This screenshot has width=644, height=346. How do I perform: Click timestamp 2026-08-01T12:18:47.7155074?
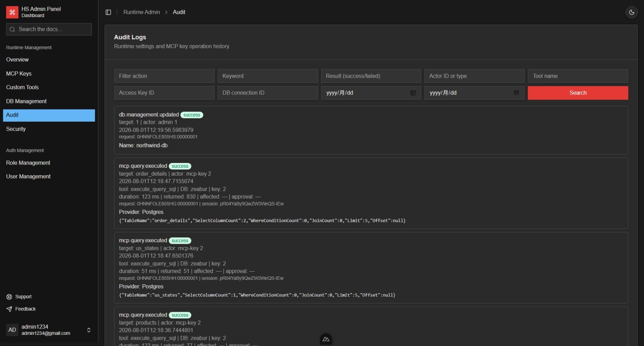[x=156, y=181]
